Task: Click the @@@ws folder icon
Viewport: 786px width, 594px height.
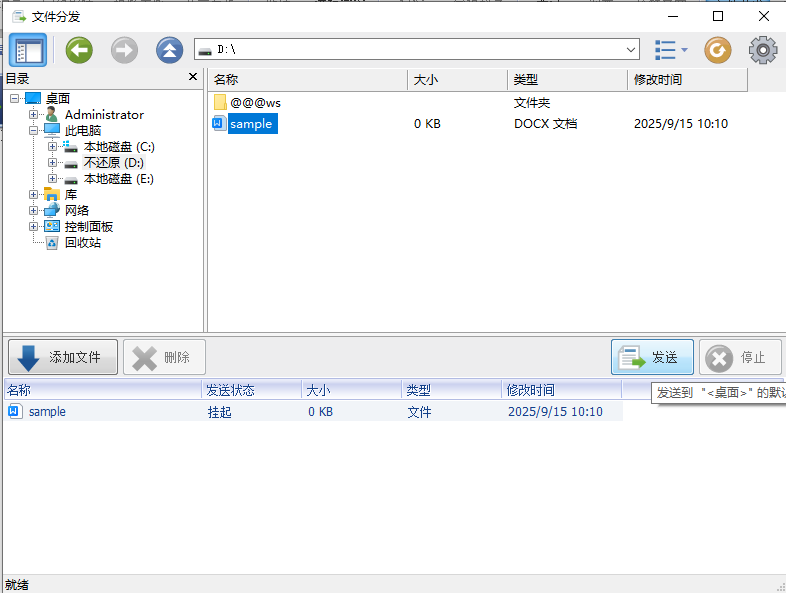Action: (220, 102)
